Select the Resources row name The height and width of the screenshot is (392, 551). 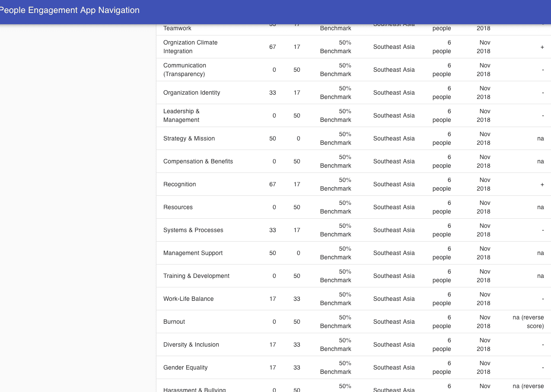(178, 207)
